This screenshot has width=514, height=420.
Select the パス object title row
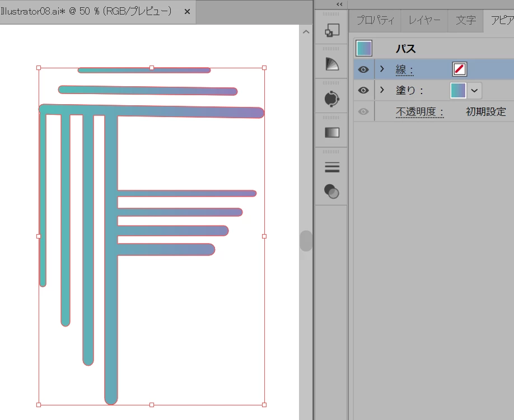pos(434,49)
